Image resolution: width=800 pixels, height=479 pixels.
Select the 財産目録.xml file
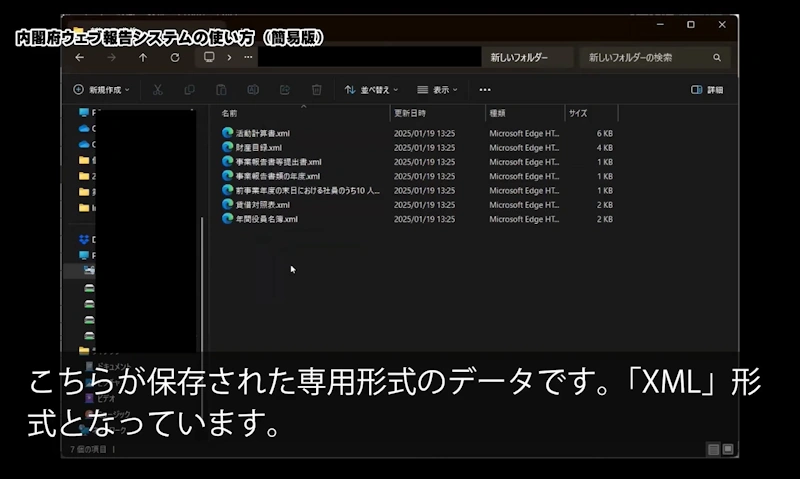tap(258, 147)
